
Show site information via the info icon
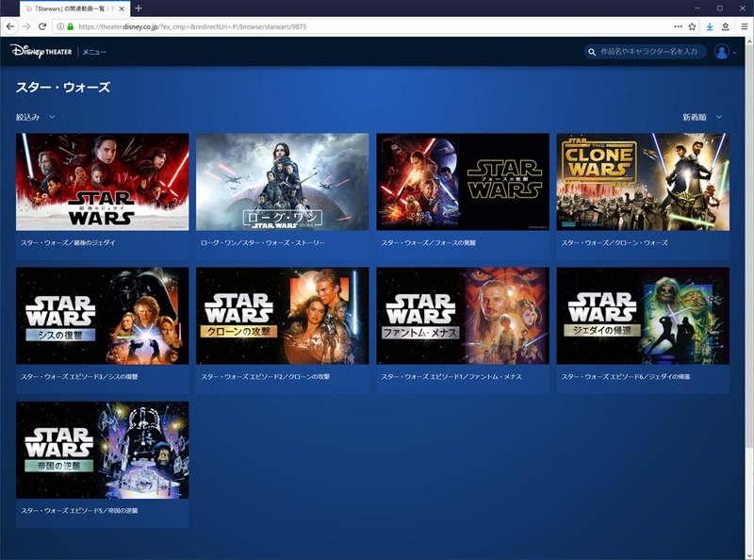[60, 26]
